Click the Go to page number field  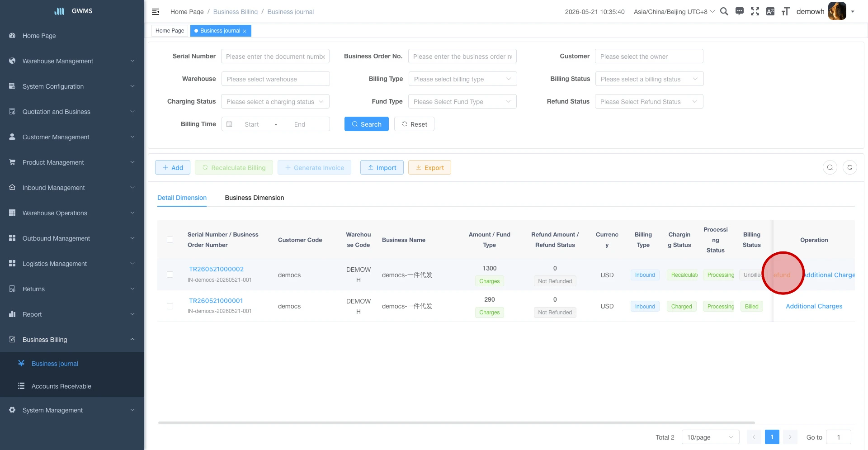click(x=839, y=437)
